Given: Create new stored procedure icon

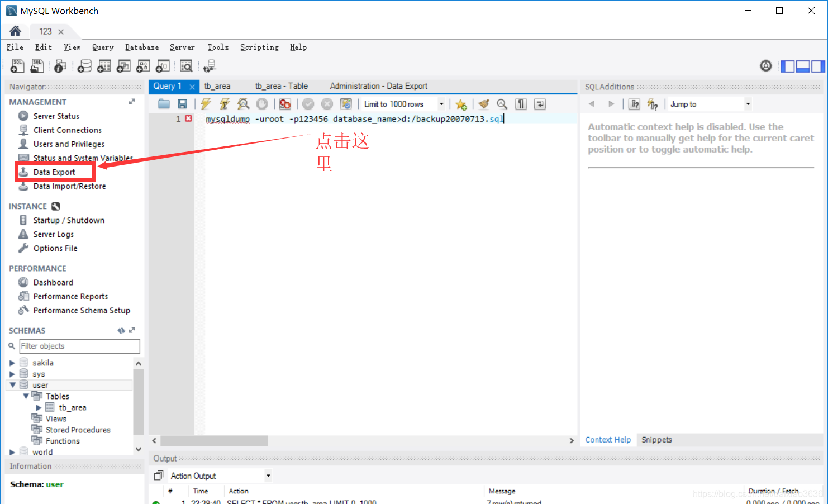Looking at the screenshot, I should click(x=143, y=66).
